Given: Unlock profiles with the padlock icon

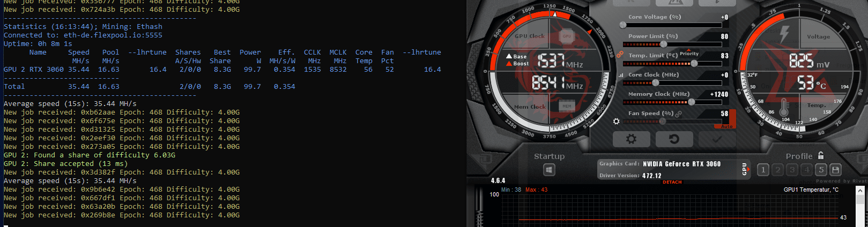Looking at the screenshot, I should point(821,155).
